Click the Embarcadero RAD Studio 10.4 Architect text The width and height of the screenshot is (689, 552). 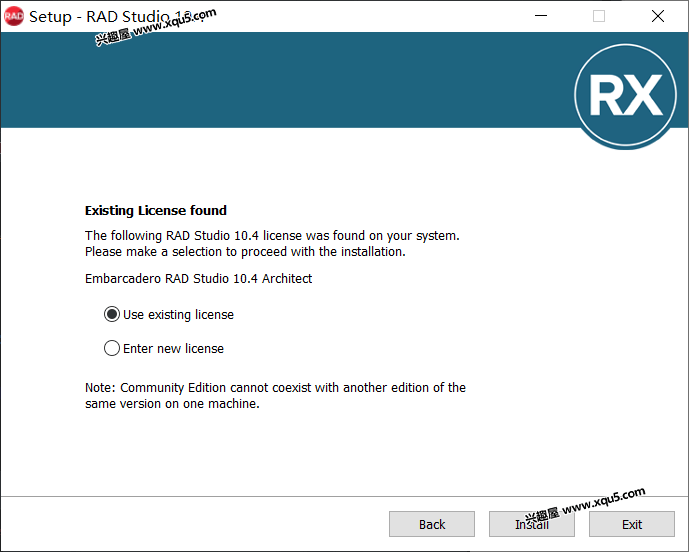coord(198,279)
